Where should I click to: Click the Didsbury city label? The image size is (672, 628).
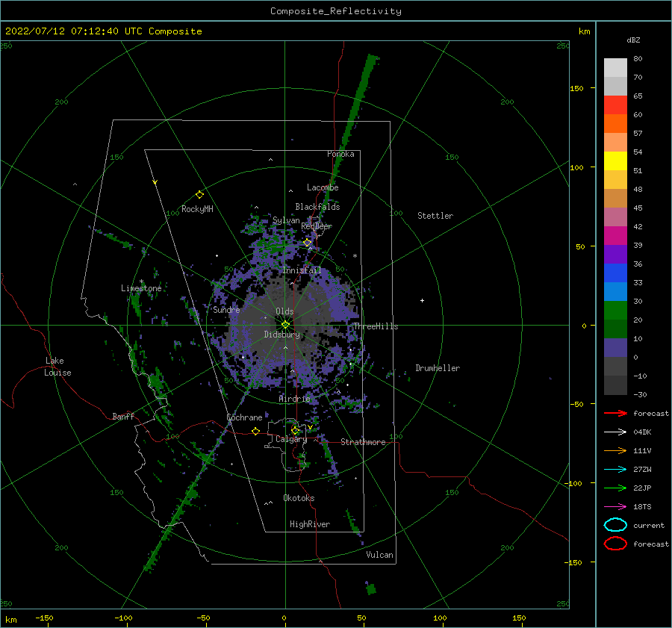[282, 335]
